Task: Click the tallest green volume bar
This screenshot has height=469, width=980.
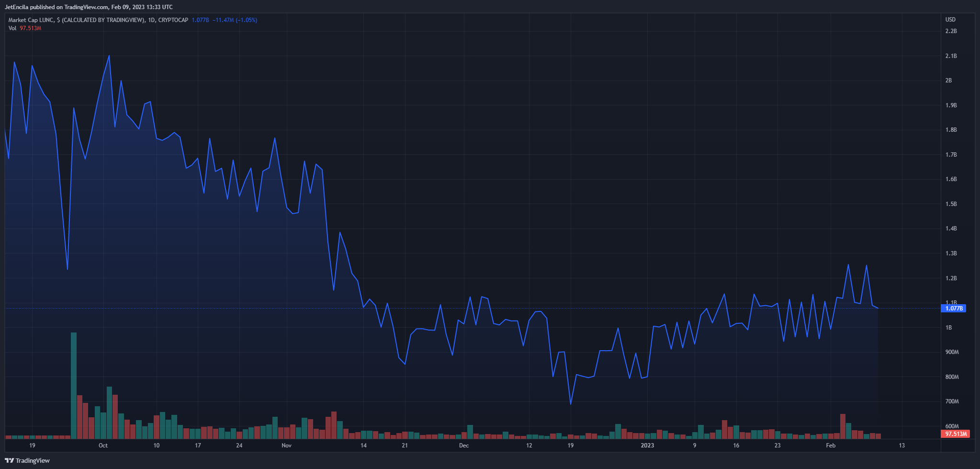Action: (74, 386)
